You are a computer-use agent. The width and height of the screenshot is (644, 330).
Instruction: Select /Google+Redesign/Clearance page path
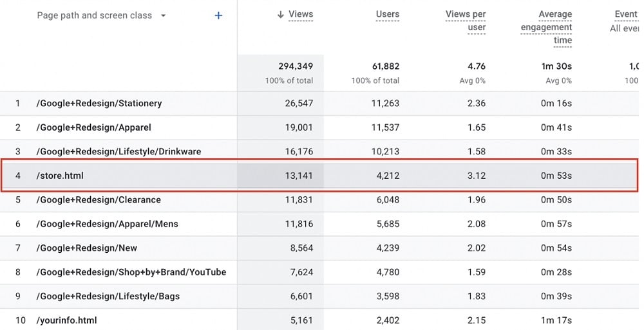pyautogui.click(x=99, y=200)
